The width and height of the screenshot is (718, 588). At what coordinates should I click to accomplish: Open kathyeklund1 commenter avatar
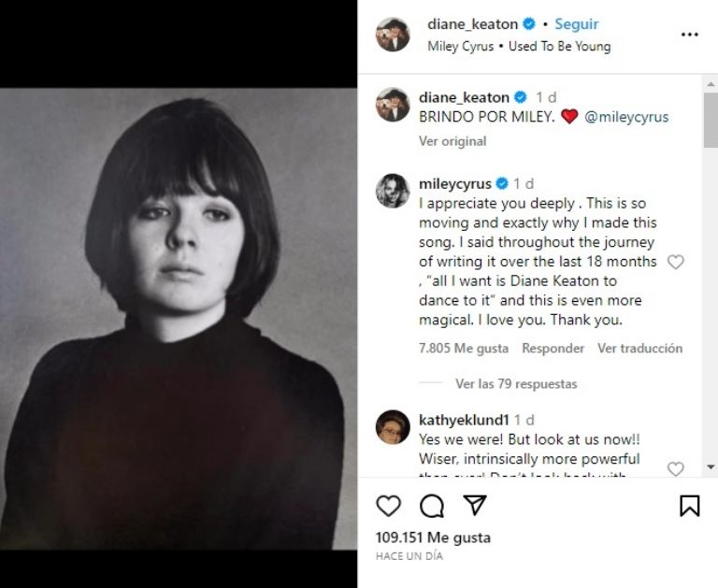click(x=393, y=427)
